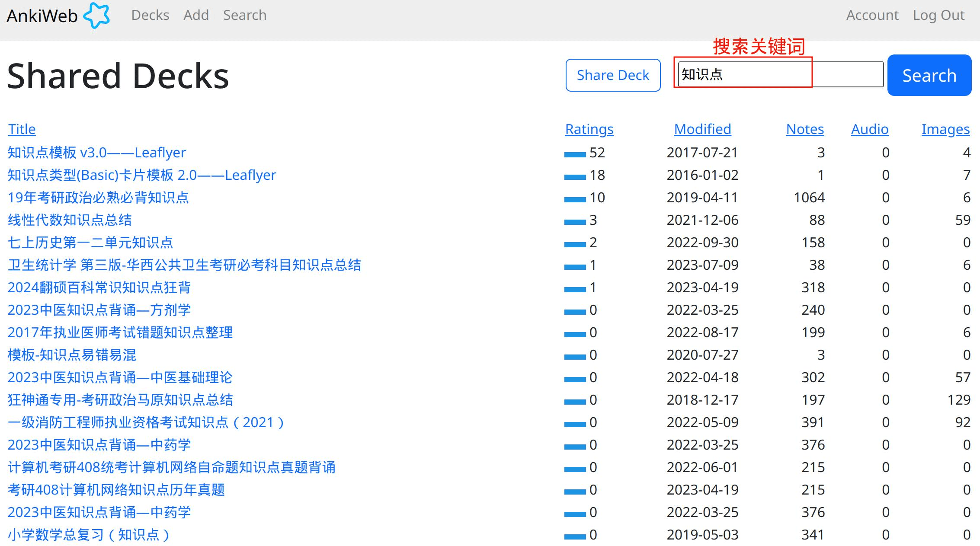The width and height of the screenshot is (980, 546).
Task: Focus the search keyword input field
Action: coord(781,74)
